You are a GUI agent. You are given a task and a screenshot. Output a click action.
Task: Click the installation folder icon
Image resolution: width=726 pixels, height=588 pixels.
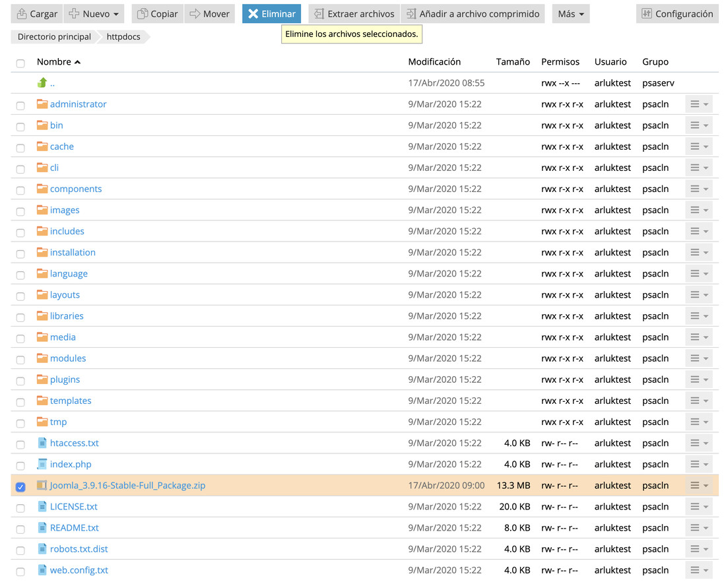tap(42, 252)
